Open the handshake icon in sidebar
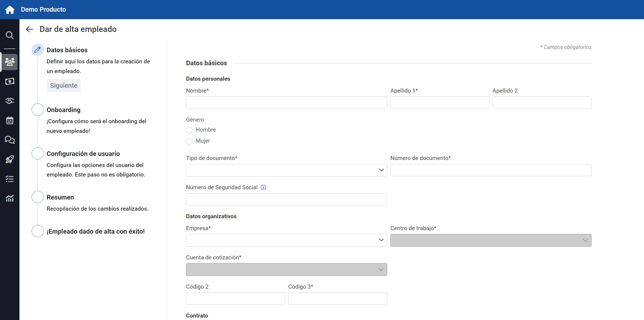644x320 pixels. tap(10, 101)
